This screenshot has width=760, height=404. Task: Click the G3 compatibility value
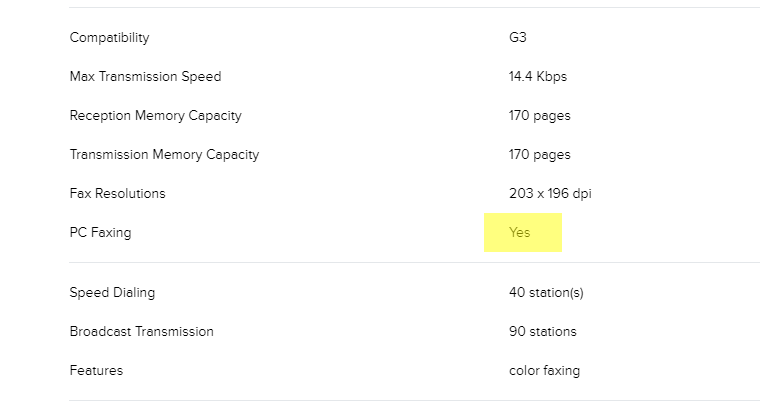click(x=517, y=38)
